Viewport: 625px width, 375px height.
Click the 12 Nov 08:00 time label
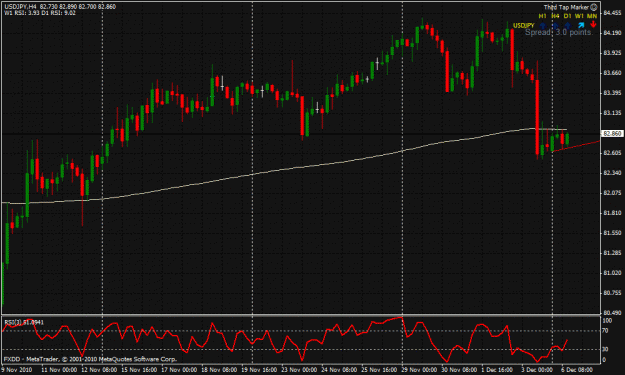pyautogui.click(x=99, y=370)
